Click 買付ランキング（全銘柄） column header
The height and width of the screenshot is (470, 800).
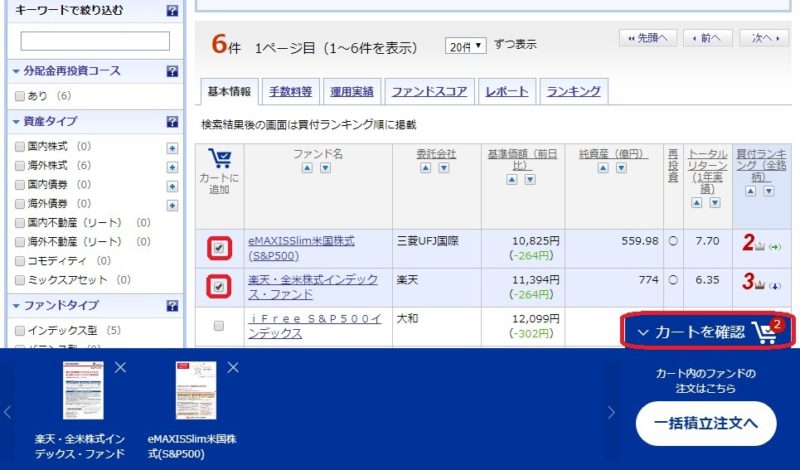tap(761, 165)
